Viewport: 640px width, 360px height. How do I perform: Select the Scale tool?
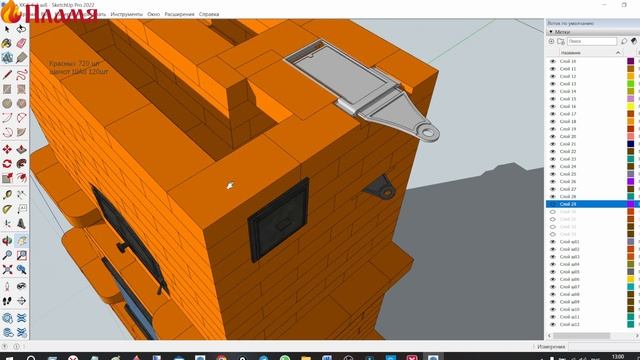click(x=7, y=178)
